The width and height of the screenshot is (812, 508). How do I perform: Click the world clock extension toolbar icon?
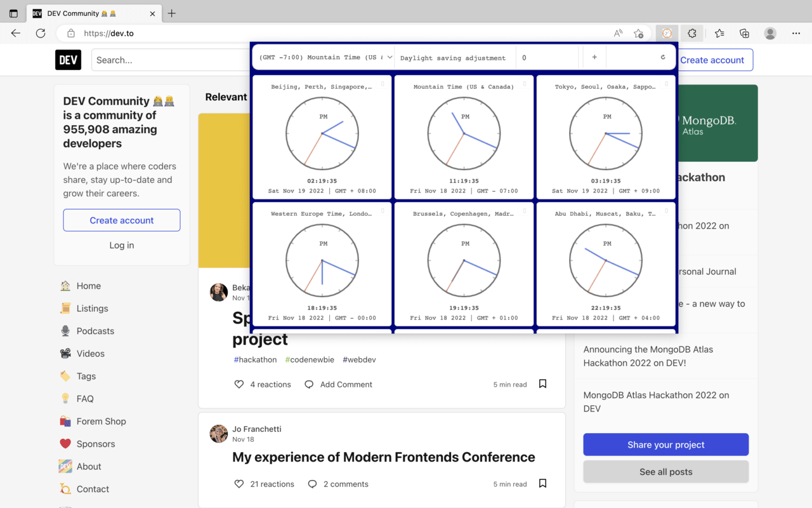pos(667,33)
